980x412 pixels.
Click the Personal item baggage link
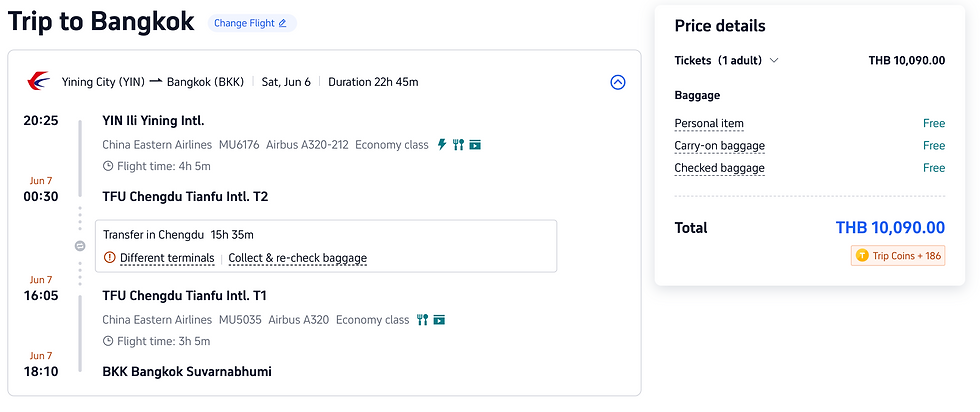coord(709,124)
